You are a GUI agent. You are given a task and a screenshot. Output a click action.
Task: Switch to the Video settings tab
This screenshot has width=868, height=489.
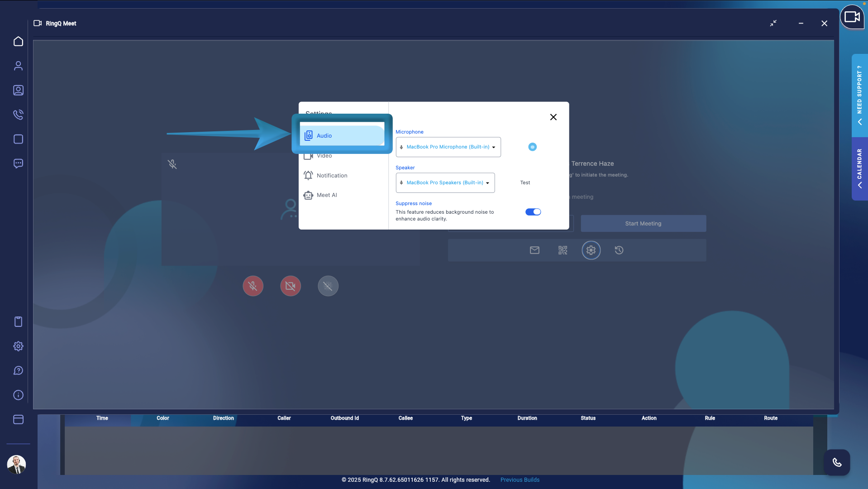point(324,155)
